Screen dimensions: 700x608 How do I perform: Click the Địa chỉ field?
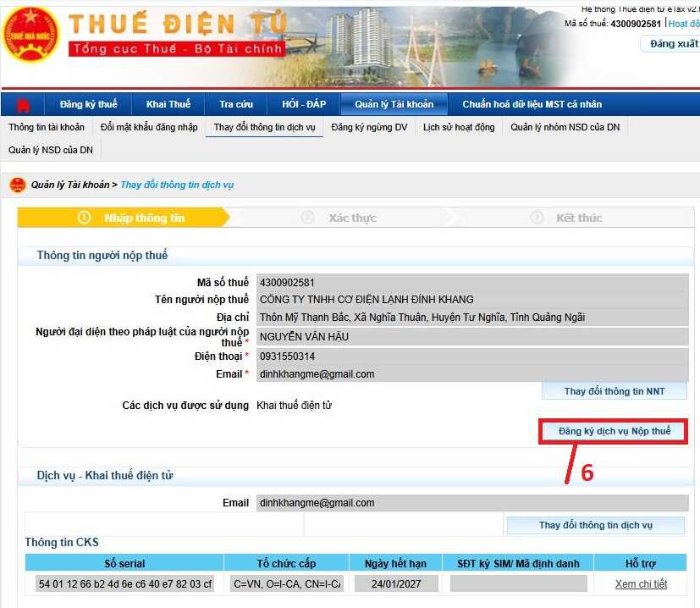(x=472, y=318)
